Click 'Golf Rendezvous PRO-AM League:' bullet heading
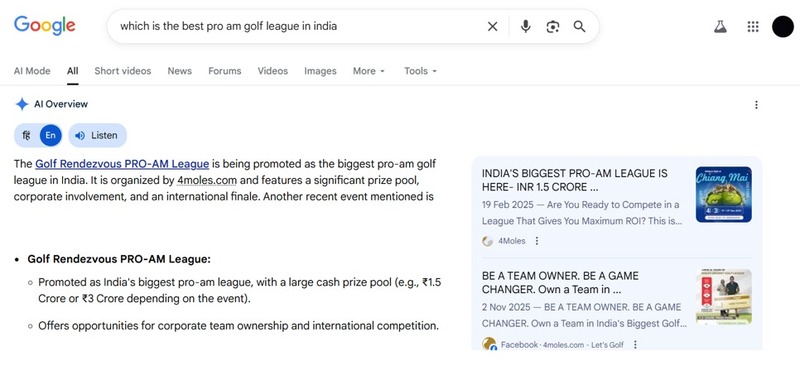 pos(119,259)
